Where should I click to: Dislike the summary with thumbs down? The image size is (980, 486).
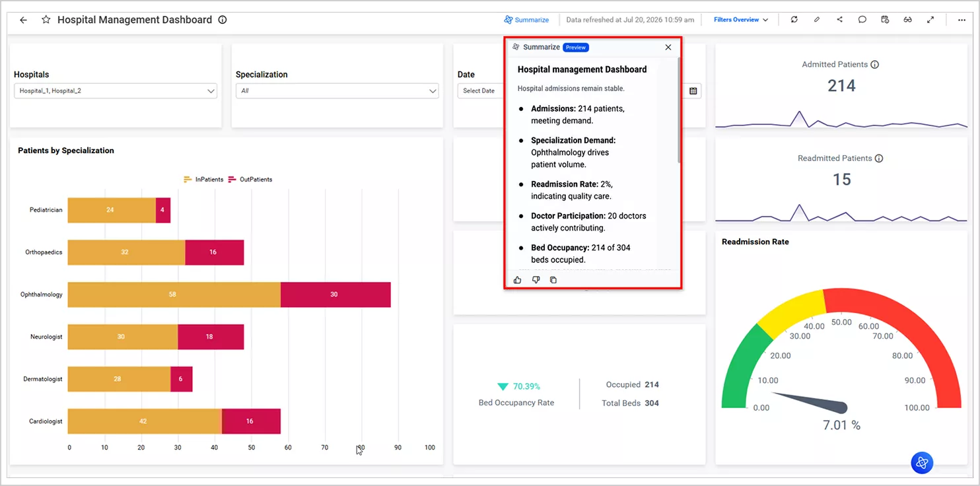(536, 280)
